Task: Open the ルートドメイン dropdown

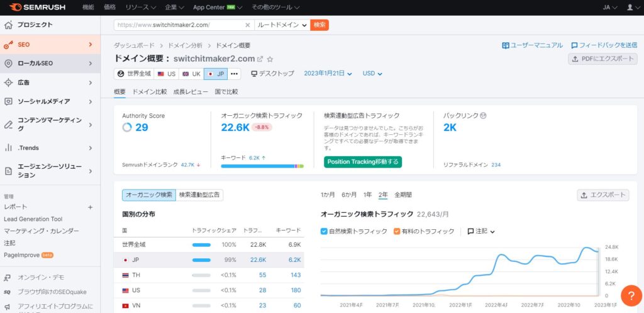Action: pyautogui.click(x=282, y=25)
